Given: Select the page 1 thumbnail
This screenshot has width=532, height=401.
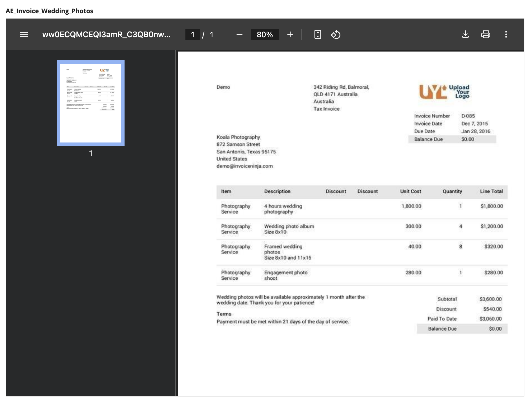Looking at the screenshot, I should pos(91,103).
